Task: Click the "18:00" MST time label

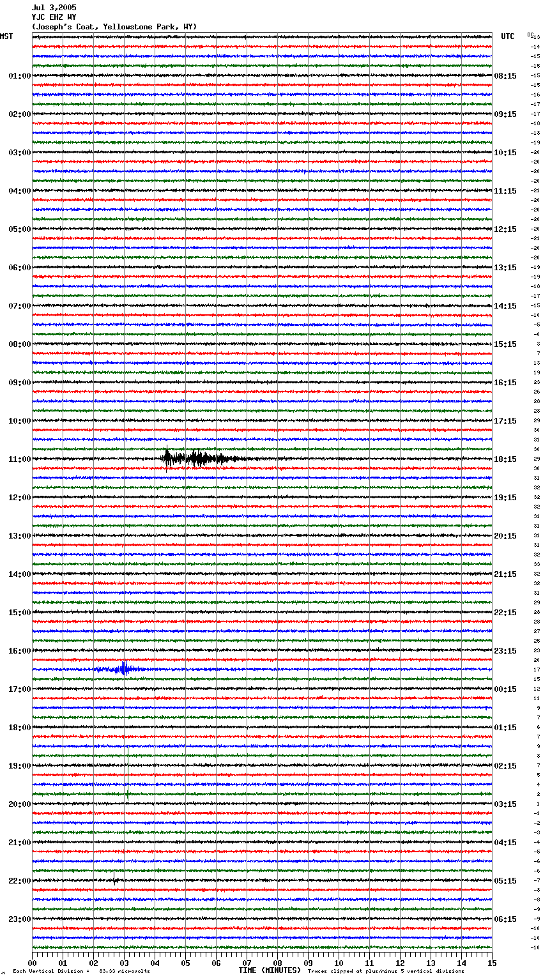Action: click(x=20, y=728)
